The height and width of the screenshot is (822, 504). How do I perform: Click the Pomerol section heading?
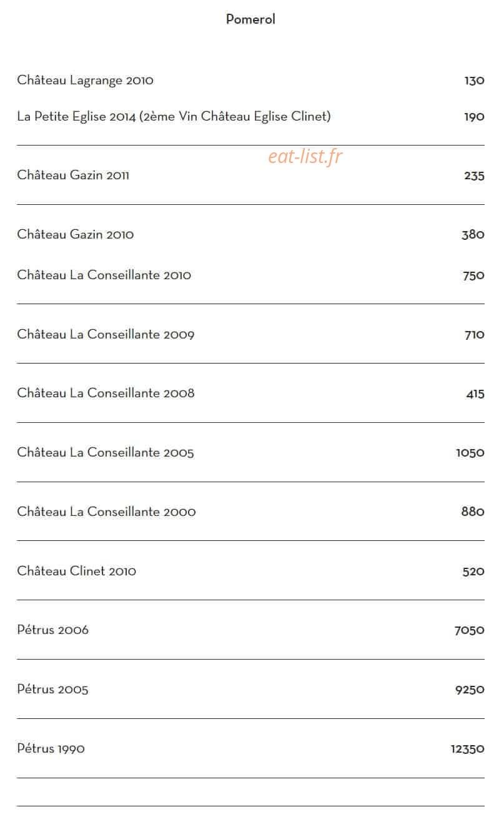point(250,19)
